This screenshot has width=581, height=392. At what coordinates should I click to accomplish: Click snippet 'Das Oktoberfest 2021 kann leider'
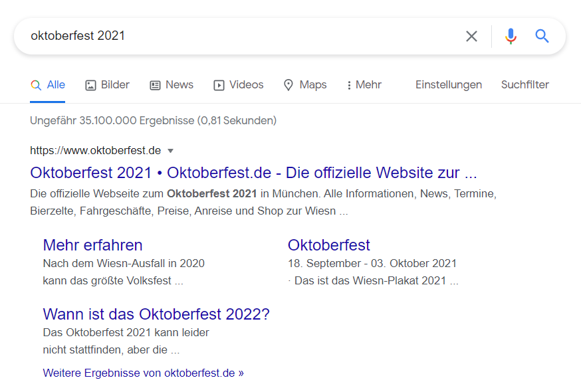[126, 332]
